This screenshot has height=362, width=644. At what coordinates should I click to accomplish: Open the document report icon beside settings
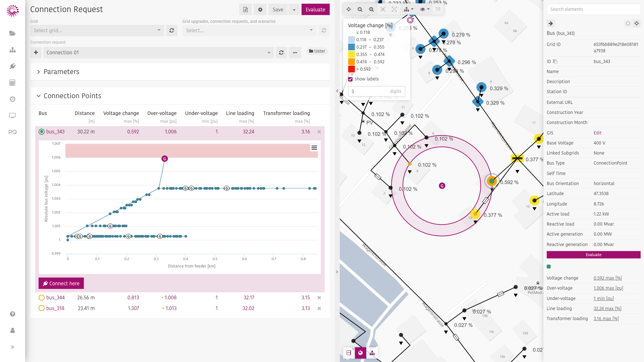click(x=246, y=10)
